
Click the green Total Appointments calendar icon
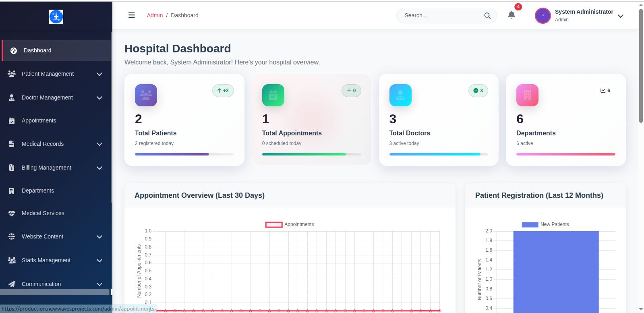[273, 95]
